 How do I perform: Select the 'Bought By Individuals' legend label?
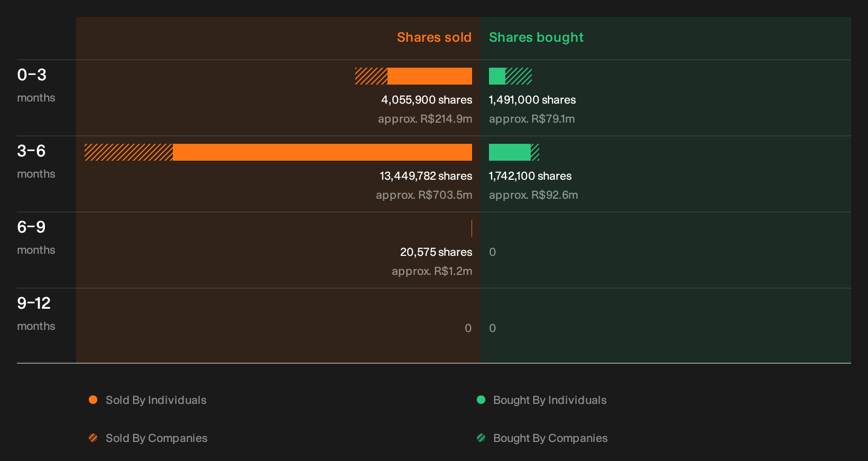550,400
